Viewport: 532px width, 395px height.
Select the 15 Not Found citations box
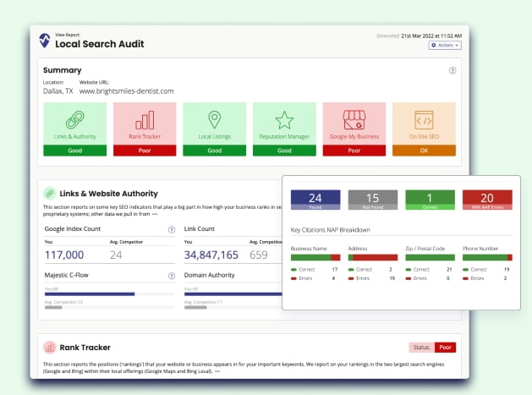coord(372,200)
